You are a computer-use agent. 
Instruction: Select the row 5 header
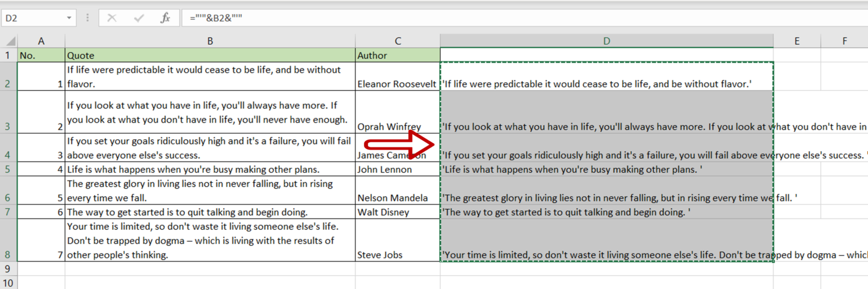[x=8, y=169]
